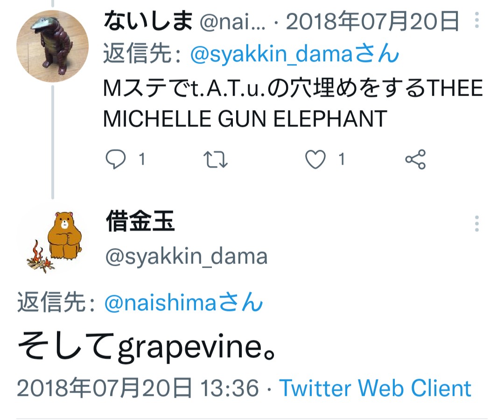
Task: Open three-dot menu on ないしま's tweet
Action: click(x=476, y=20)
